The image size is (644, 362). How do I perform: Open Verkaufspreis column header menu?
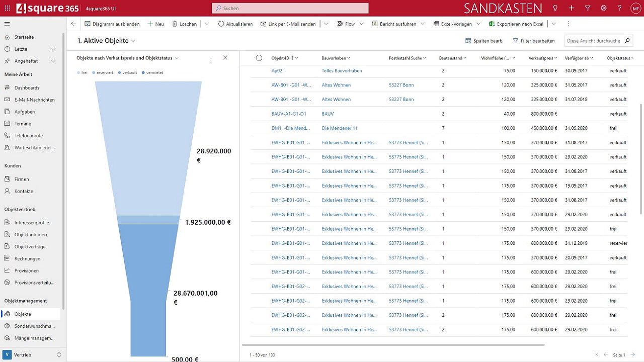(x=543, y=58)
